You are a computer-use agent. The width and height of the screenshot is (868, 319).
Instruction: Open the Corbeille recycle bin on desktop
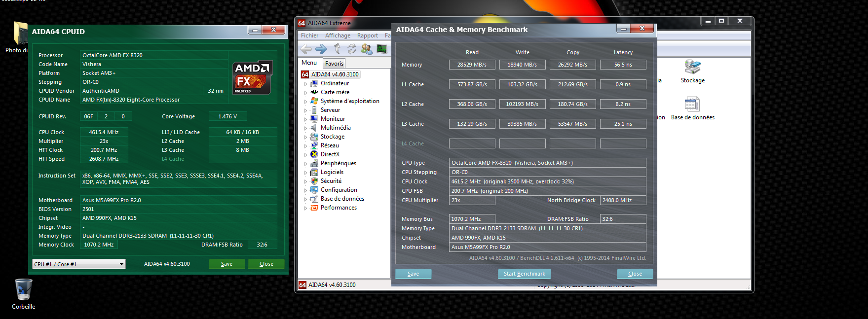(x=23, y=289)
